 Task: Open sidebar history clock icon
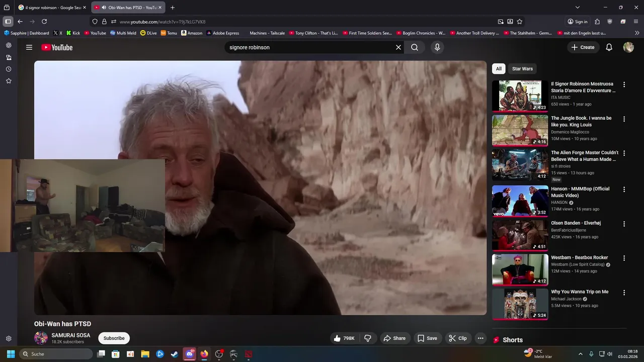click(x=9, y=69)
